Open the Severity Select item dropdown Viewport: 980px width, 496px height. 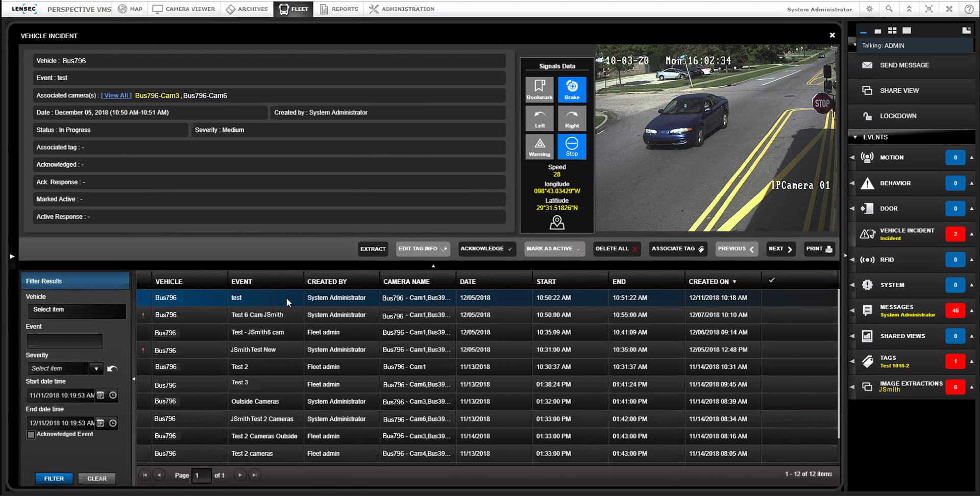[x=96, y=368]
